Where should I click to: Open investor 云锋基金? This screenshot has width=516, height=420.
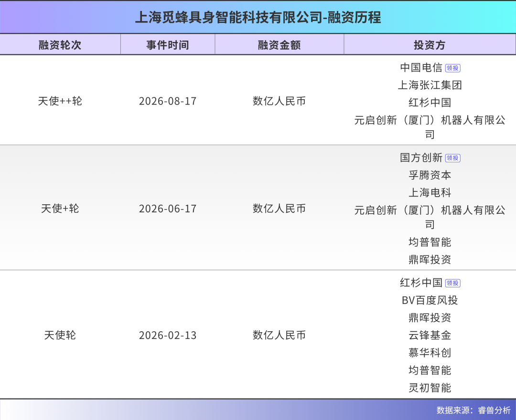coord(430,335)
